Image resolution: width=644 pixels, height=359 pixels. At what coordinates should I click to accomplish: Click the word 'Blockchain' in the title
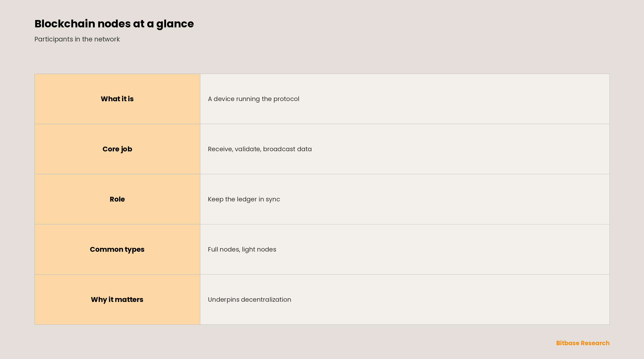[x=65, y=24]
